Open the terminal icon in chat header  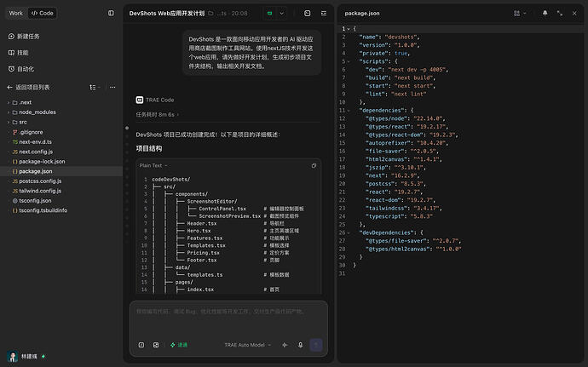(307, 13)
